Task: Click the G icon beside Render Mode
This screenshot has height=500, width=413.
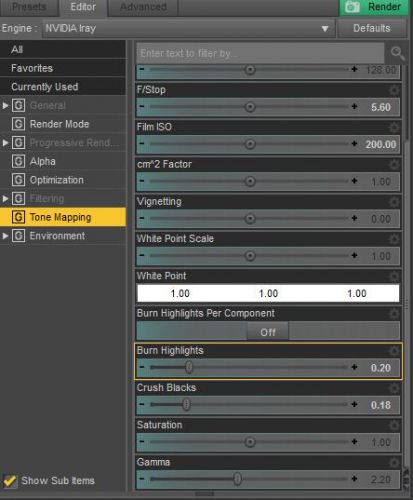Action: click(x=18, y=124)
